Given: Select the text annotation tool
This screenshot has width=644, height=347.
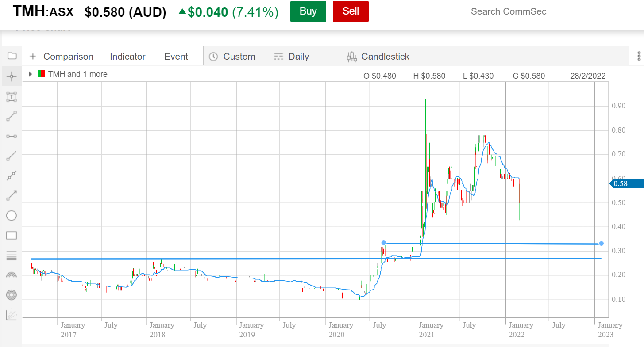Looking at the screenshot, I should pyautogui.click(x=12, y=96).
